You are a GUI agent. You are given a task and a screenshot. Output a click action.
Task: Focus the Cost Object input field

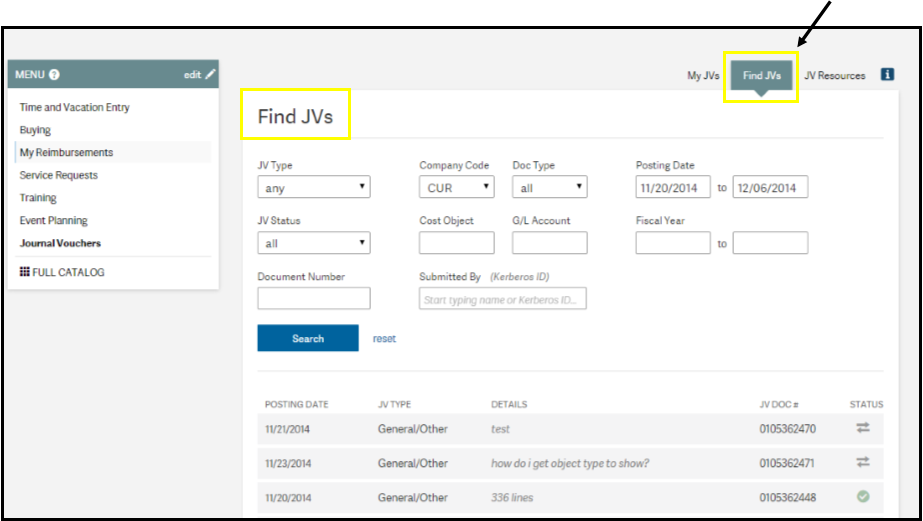tap(456, 243)
